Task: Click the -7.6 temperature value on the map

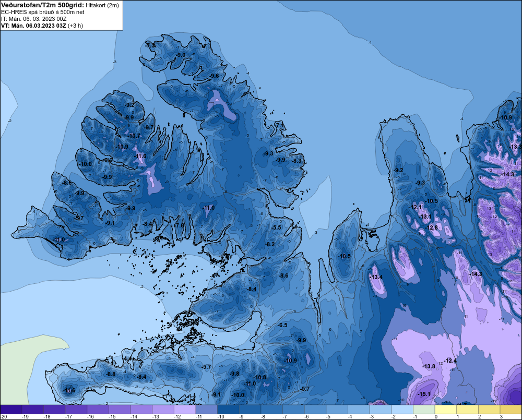Action: [x=180, y=225]
